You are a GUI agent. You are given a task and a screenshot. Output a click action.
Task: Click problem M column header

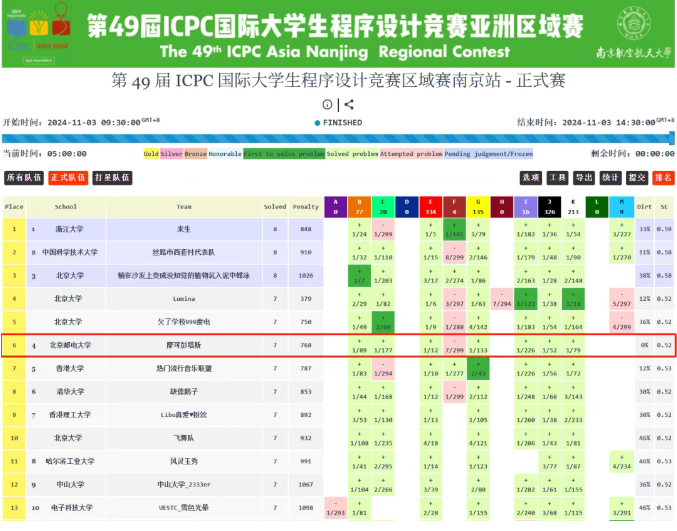click(x=621, y=207)
